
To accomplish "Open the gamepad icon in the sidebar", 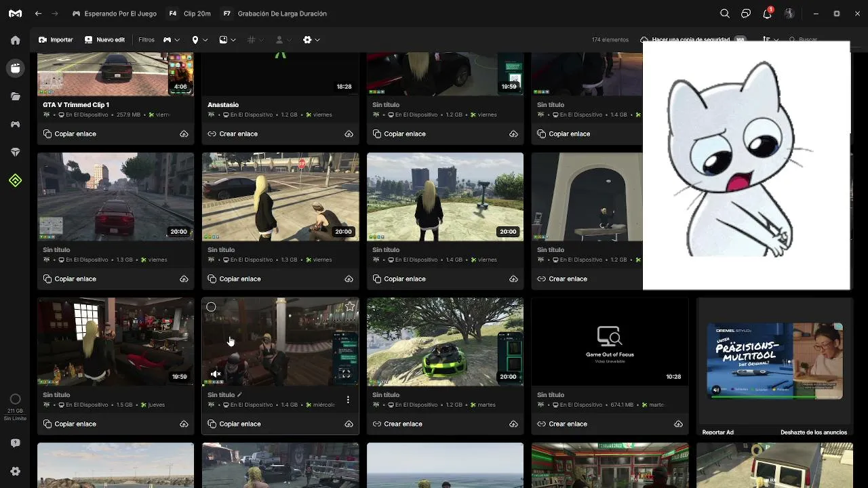I will pyautogui.click(x=15, y=125).
